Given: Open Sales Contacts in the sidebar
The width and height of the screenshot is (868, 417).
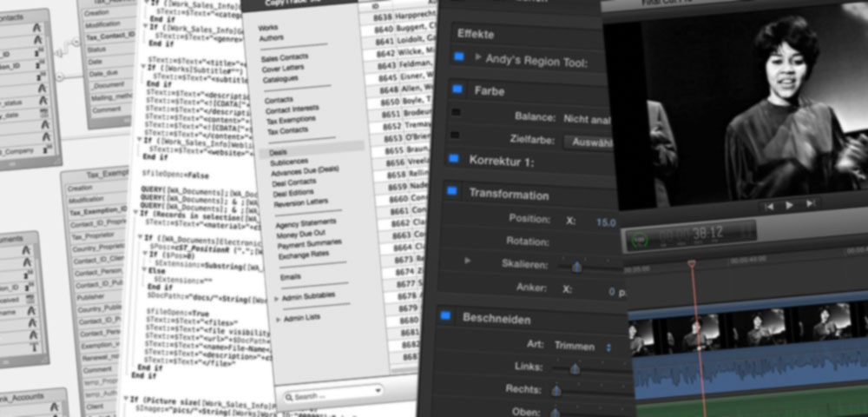Looking at the screenshot, I should (285, 57).
